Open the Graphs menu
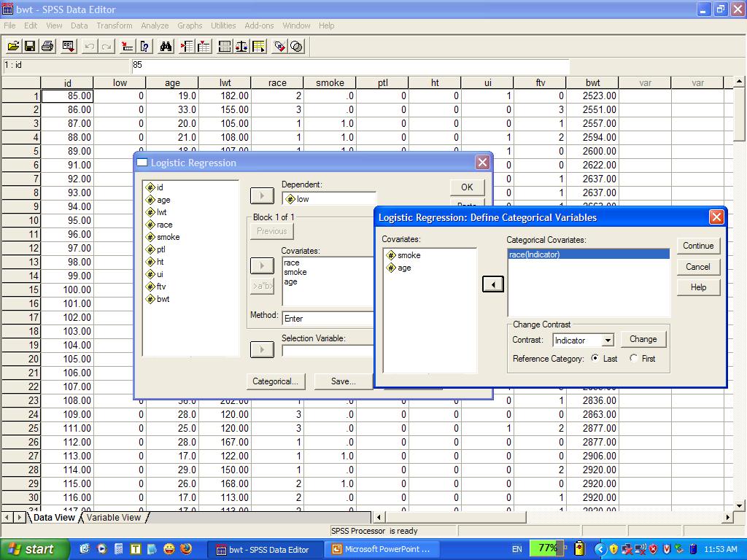 (190, 26)
